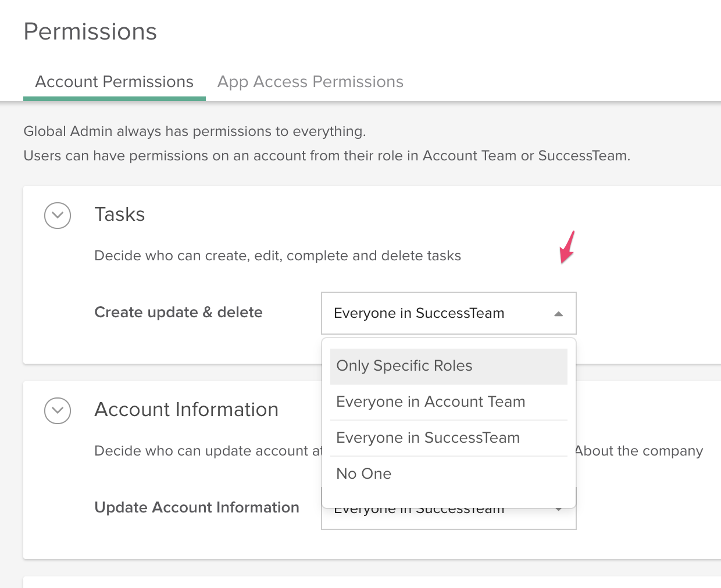This screenshot has height=588, width=721.
Task: Choose Only Specific Roles option
Action: pos(449,366)
